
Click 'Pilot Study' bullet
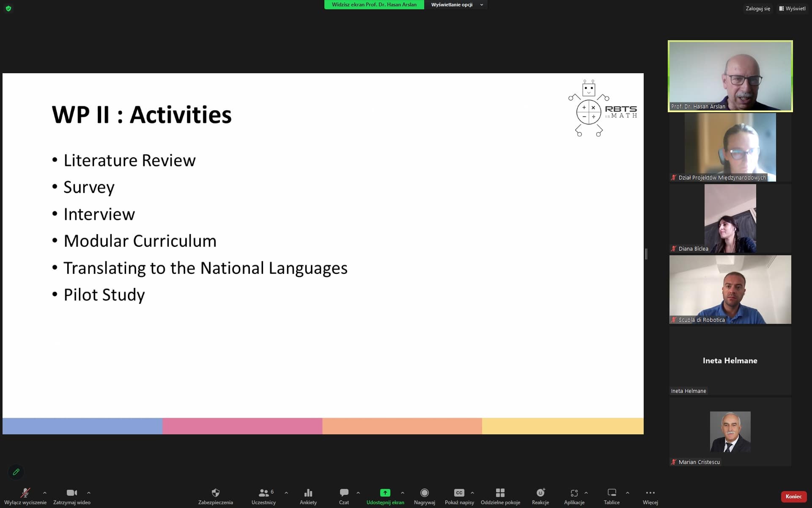point(104,295)
